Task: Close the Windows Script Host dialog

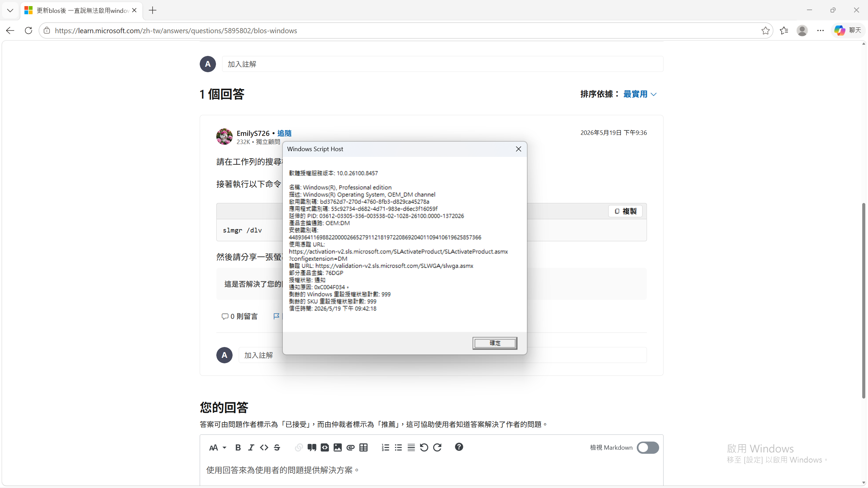Action: (518, 149)
